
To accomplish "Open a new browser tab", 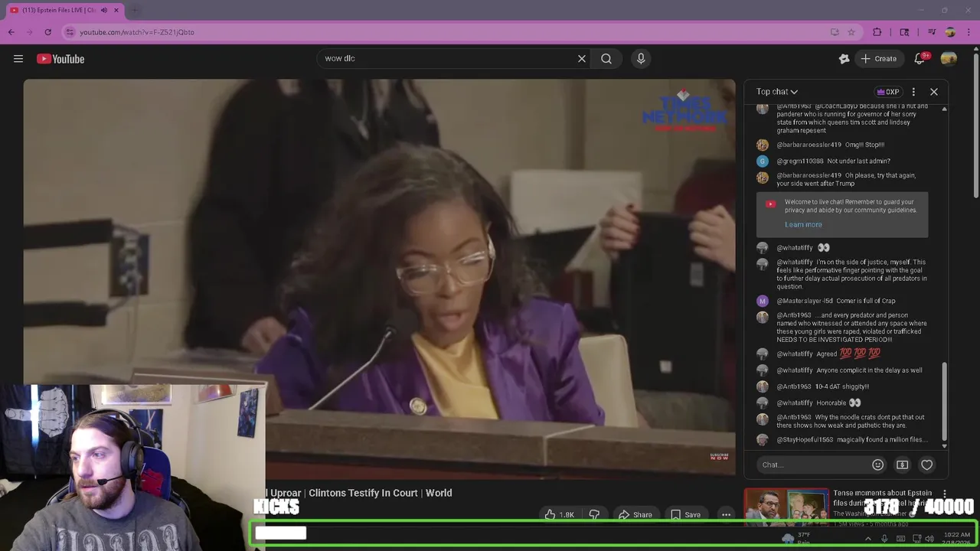I will (x=136, y=10).
